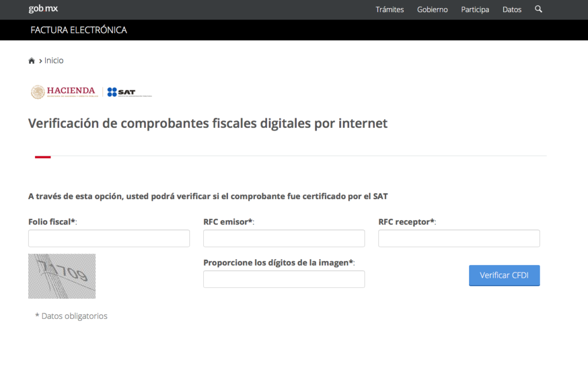Select the RFC receptor input box
588x370 pixels.
tap(459, 238)
